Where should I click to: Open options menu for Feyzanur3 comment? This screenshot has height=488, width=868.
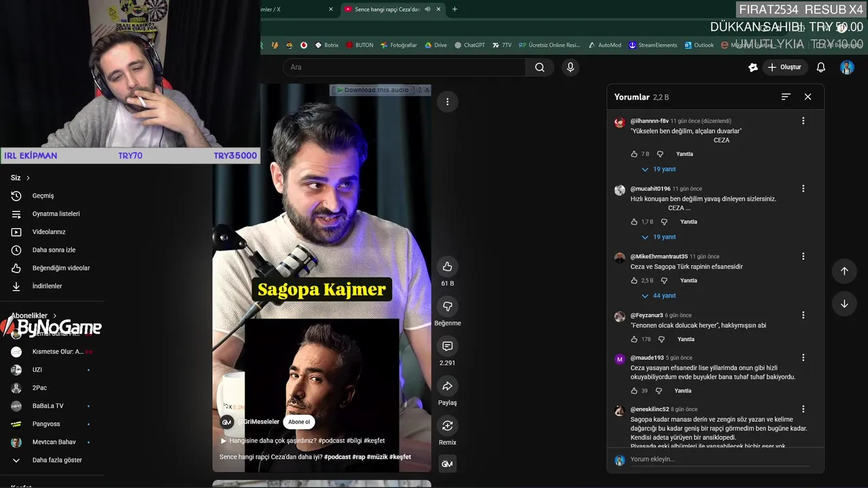pyautogui.click(x=803, y=315)
